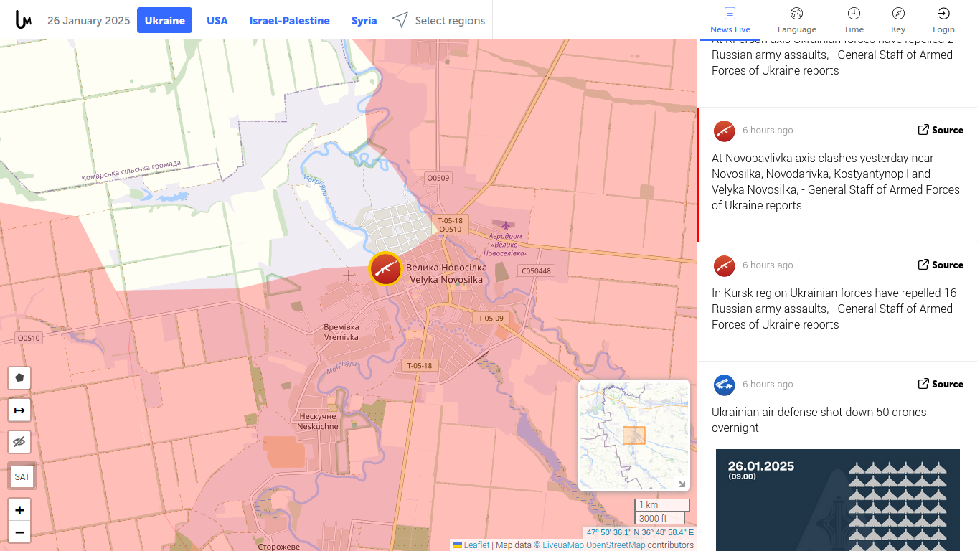This screenshot has height=551, width=980.
Task: Click the rifle marker at Velyka Novosilka
Action: click(385, 269)
